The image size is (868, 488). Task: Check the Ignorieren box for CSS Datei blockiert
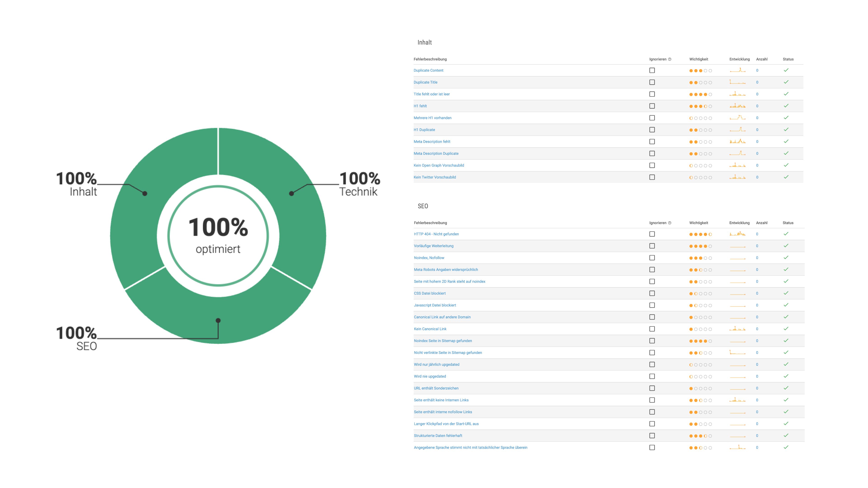point(653,293)
